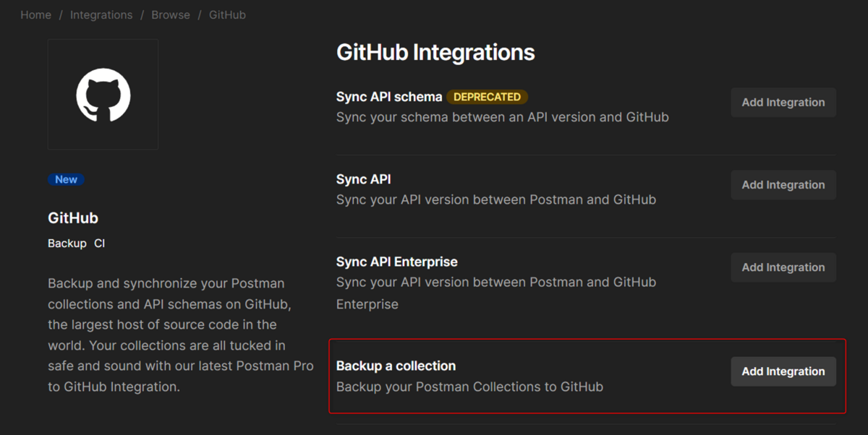Click the GitHub Integrations heading
868x435 pixels.
435,52
